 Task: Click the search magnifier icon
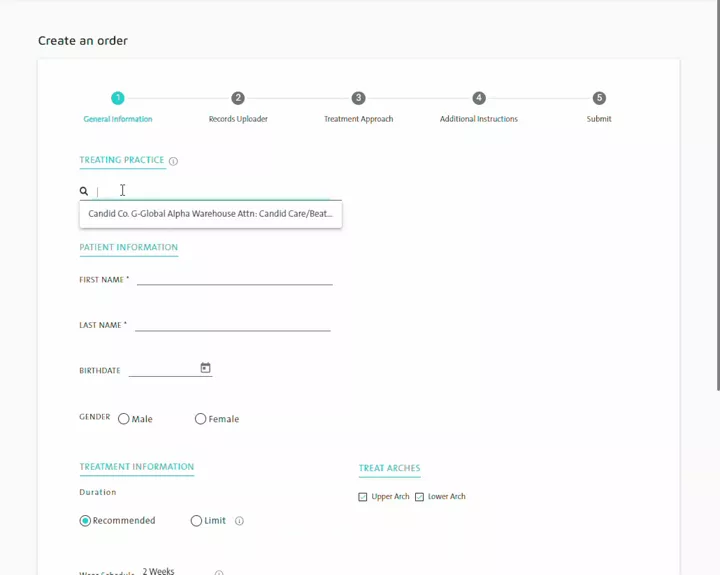pos(84,191)
